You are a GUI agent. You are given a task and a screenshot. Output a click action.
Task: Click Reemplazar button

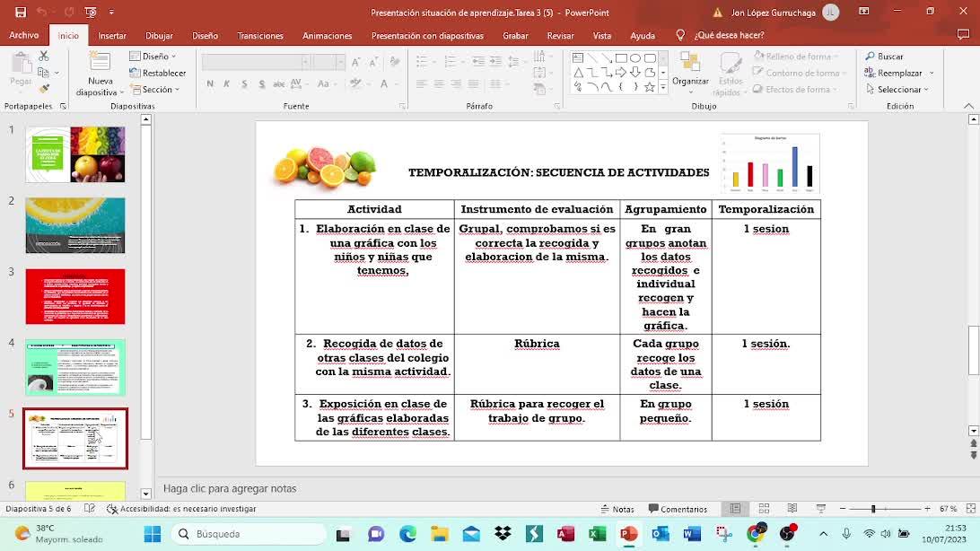tap(894, 73)
